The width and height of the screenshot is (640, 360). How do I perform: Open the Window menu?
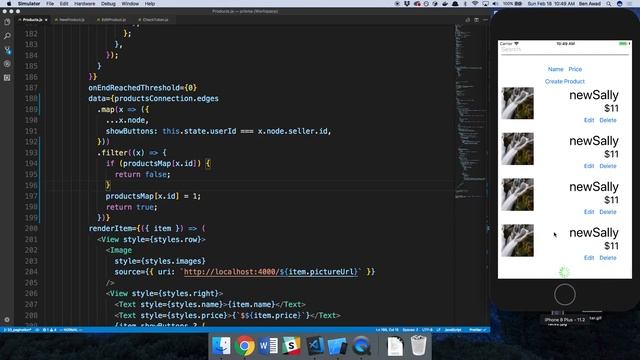[x=130, y=4]
